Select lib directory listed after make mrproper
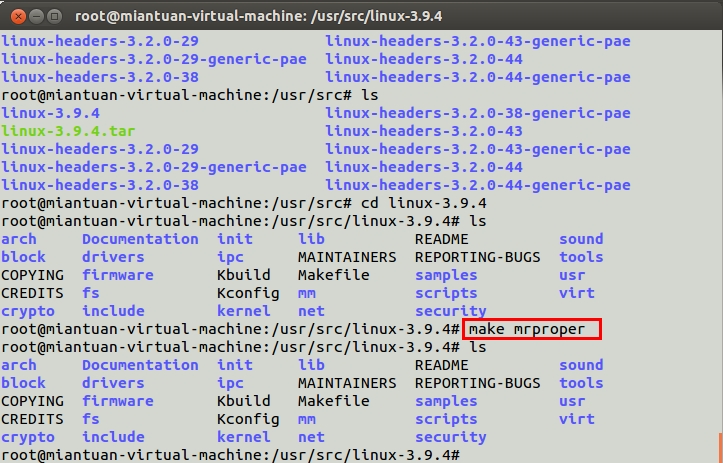This screenshot has height=463, width=723. pos(311,365)
